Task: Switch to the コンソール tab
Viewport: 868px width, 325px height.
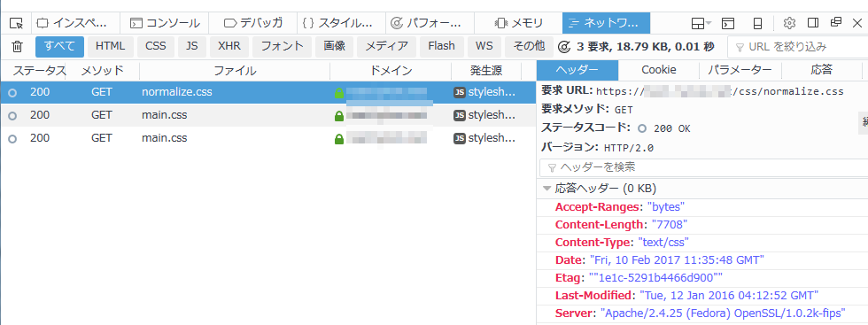Action: click(165, 23)
